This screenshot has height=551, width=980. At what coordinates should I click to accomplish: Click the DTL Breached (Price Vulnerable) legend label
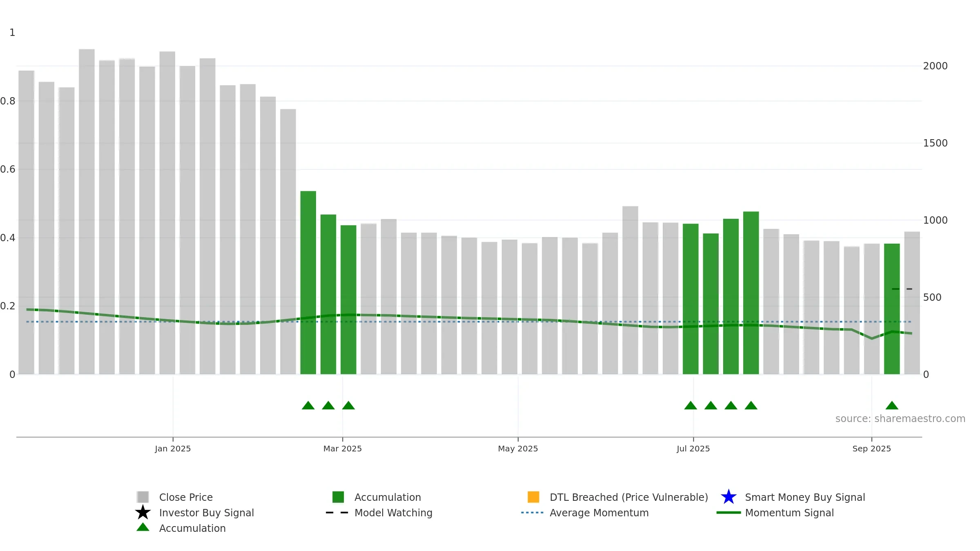click(629, 497)
